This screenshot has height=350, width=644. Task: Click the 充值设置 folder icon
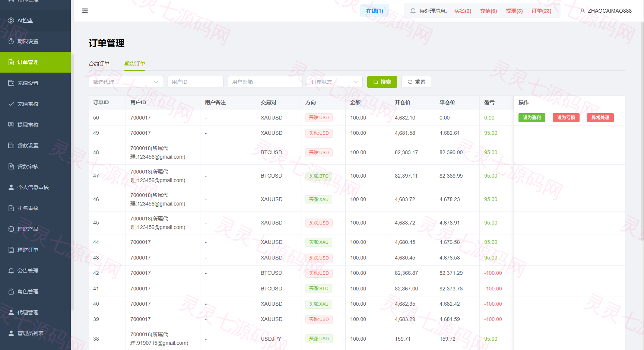coord(11,83)
